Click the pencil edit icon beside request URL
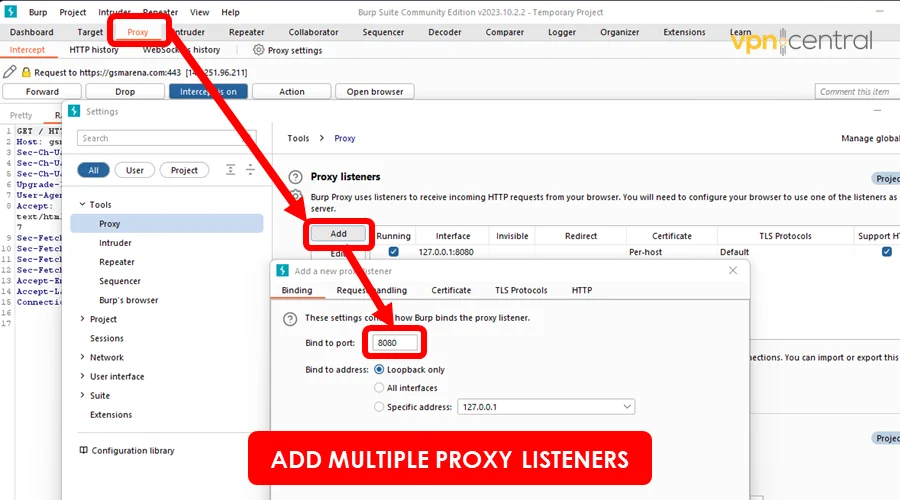The height and width of the screenshot is (500, 900). (10, 72)
